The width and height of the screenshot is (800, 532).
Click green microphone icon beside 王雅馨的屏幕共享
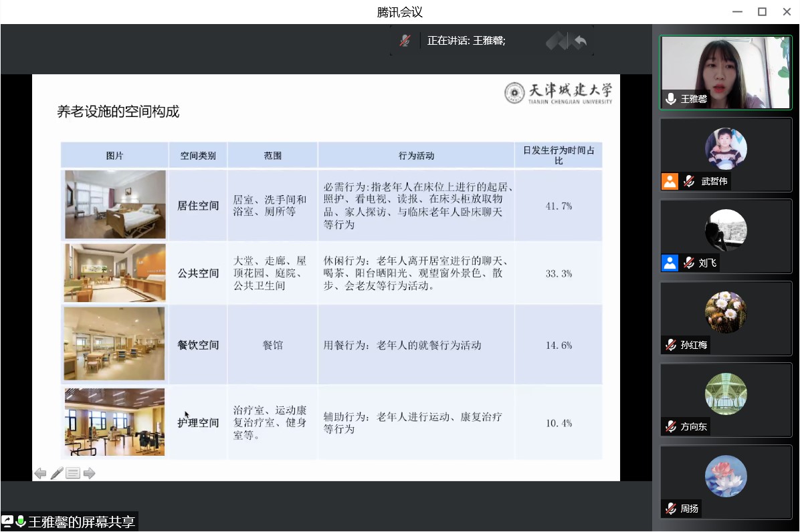click(20, 521)
